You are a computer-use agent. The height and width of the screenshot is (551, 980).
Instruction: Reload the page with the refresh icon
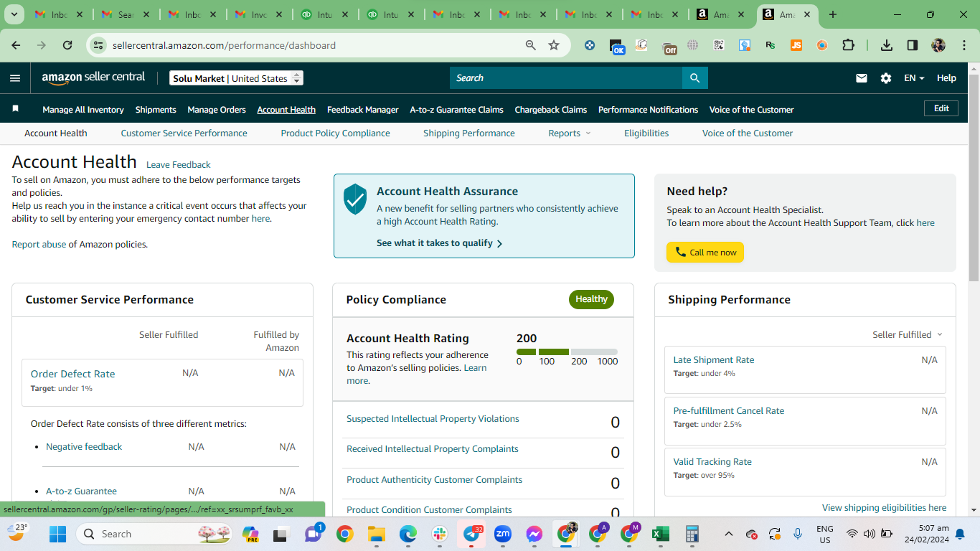coord(67,45)
